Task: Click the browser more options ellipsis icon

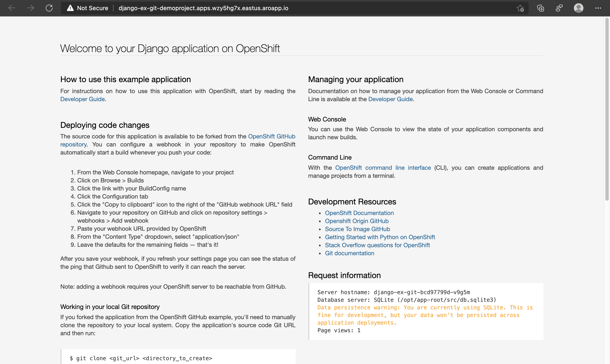Action: 598,8
